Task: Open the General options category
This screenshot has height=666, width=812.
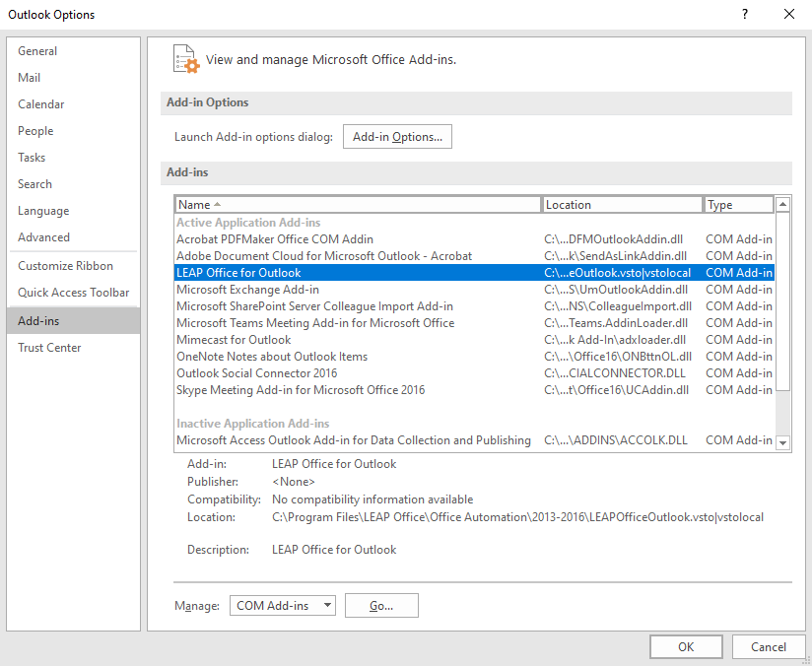Action: 37,51
